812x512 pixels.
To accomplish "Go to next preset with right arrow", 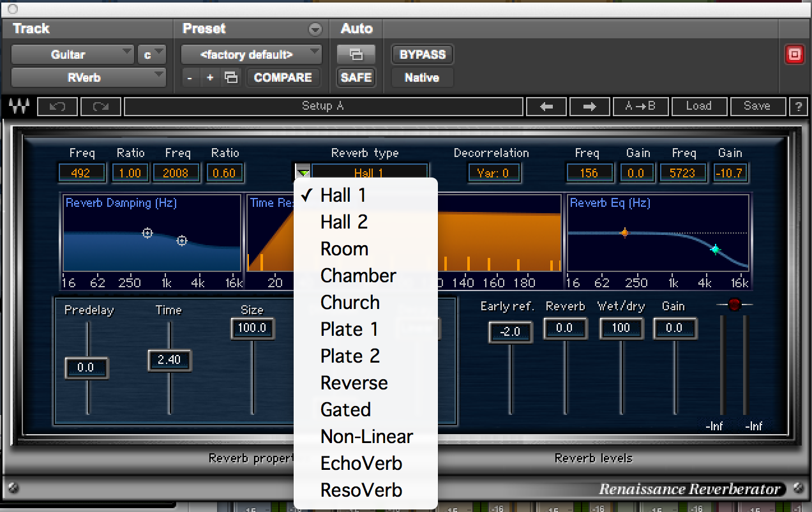I will (590, 107).
